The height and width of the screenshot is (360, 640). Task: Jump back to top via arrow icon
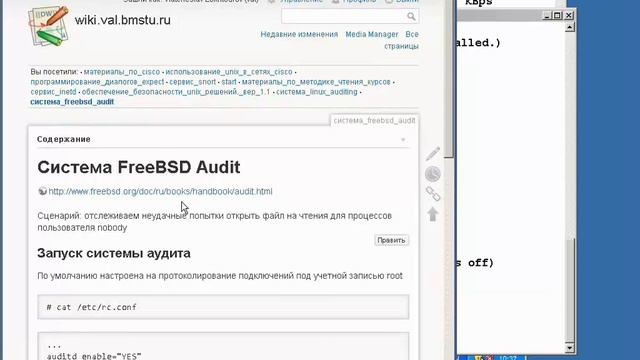[433, 214]
